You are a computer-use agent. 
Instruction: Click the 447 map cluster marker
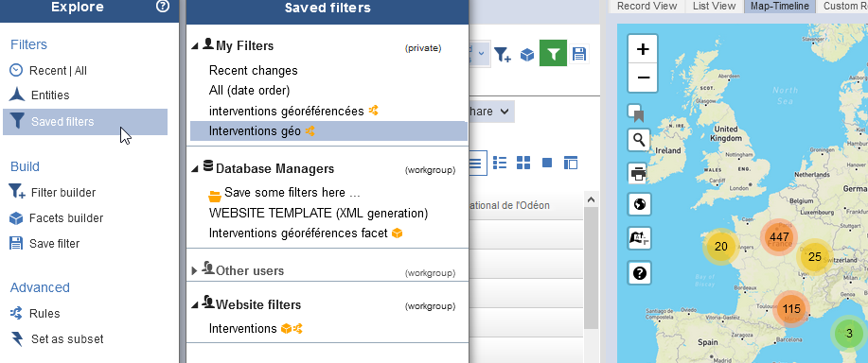coord(778,237)
